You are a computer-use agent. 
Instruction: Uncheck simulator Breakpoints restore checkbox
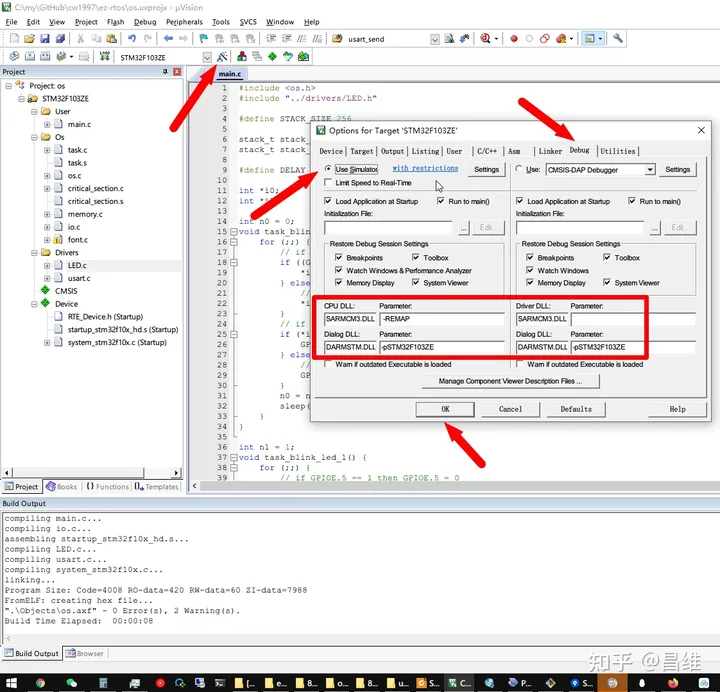339,257
